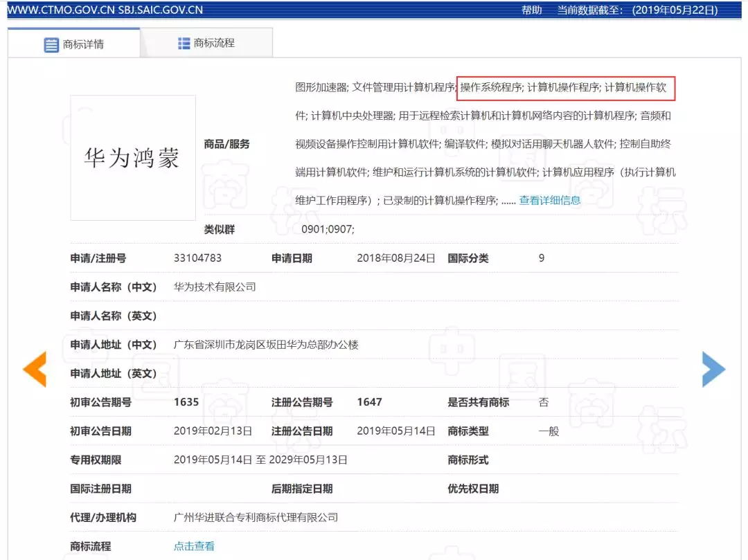This screenshot has height=560, width=748.
Task: Click the 国际分类 value 9
Action: tap(540, 258)
